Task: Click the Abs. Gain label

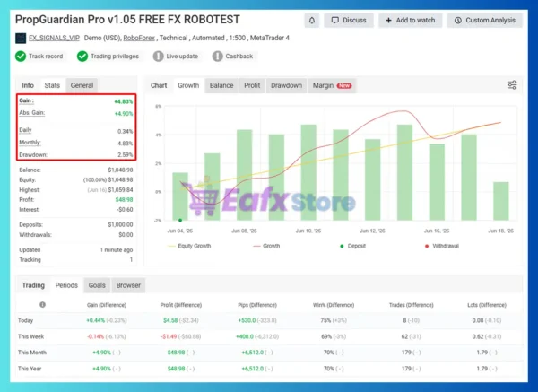Action: coord(32,113)
